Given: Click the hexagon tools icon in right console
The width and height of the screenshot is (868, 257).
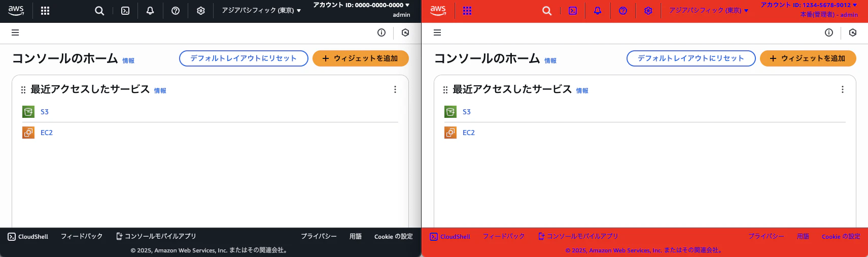Looking at the screenshot, I should point(853,33).
